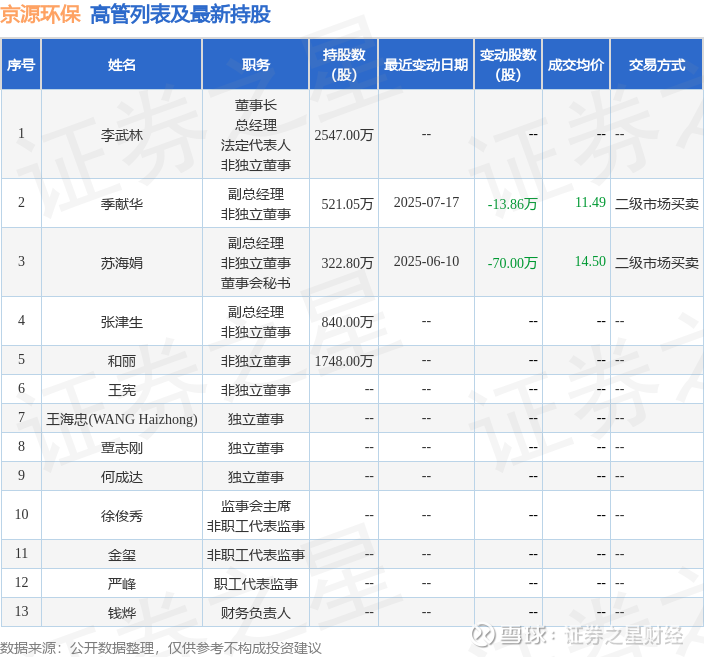
Task: Select the name 李武林 in row 1
Action: (122, 135)
